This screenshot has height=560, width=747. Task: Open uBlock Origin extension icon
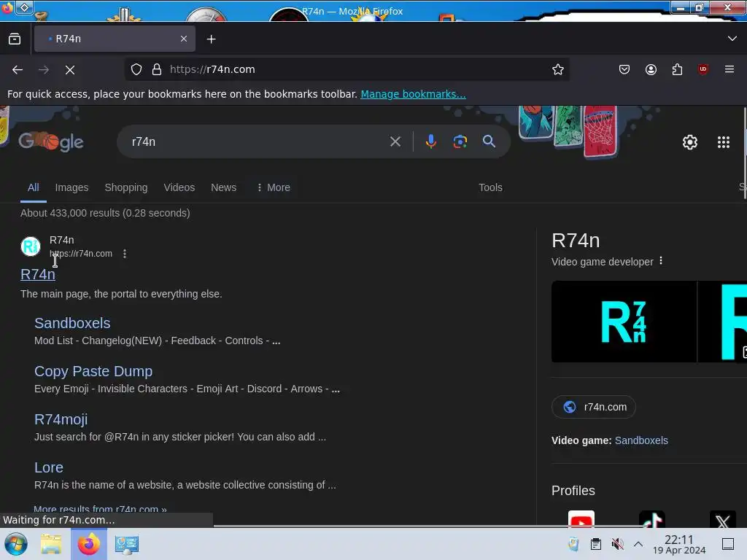point(703,69)
